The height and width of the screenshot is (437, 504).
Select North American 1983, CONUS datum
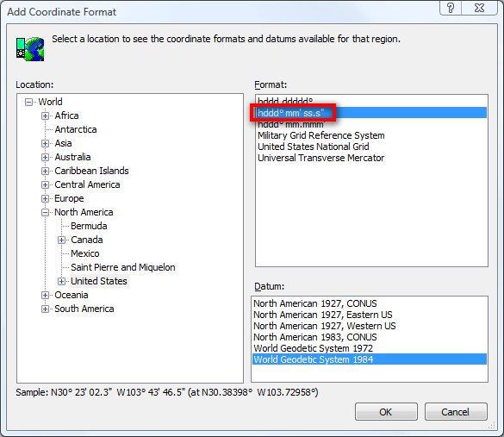pos(315,337)
